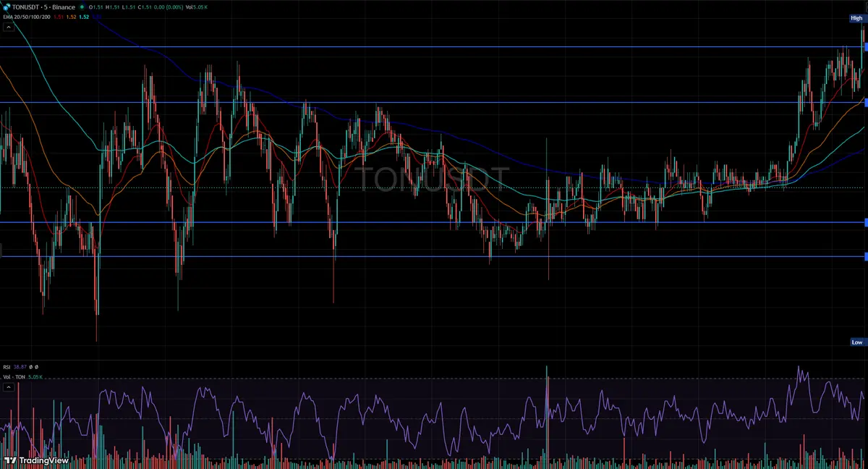Screen dimensions: 868x469
Task: Click the close price C1.51
Action: click(144, 7)
